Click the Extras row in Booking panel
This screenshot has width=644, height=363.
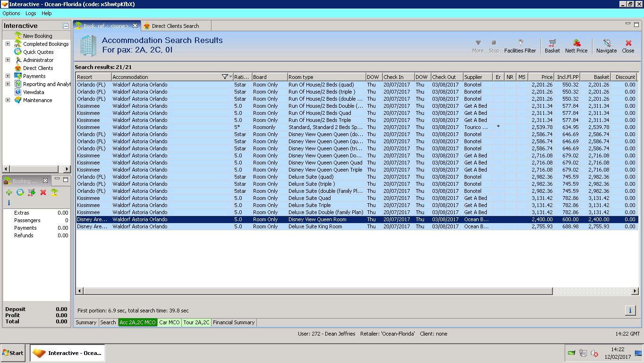(x=36, y=213)
